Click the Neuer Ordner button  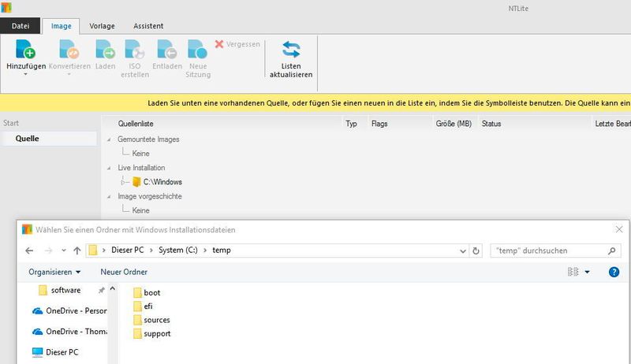(x=124, y=272)
